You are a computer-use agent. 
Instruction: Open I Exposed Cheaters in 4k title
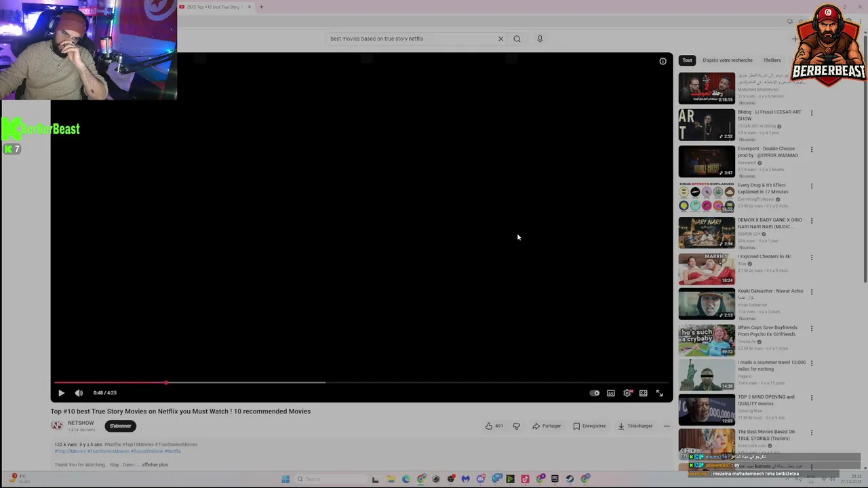(765, 256)
